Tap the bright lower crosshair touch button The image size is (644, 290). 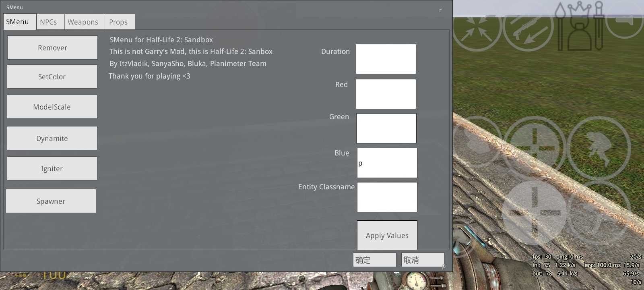(x=535, y=213)
